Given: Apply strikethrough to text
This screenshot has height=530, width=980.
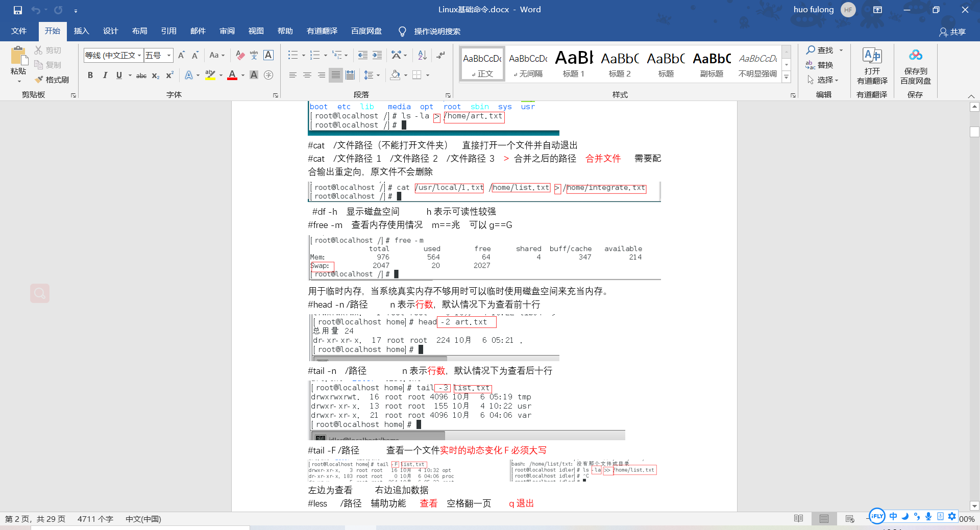Looking at the screenshot, I should click(141, 75).
